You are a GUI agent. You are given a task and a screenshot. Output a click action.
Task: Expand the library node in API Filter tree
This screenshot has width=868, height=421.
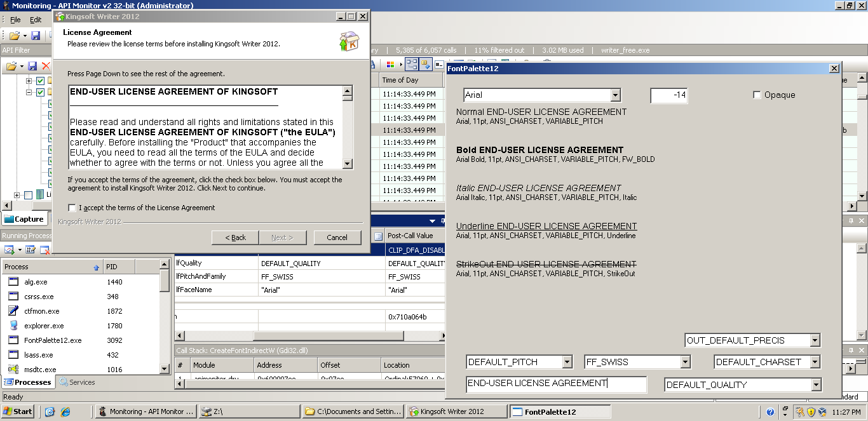[x=17, y=195]
